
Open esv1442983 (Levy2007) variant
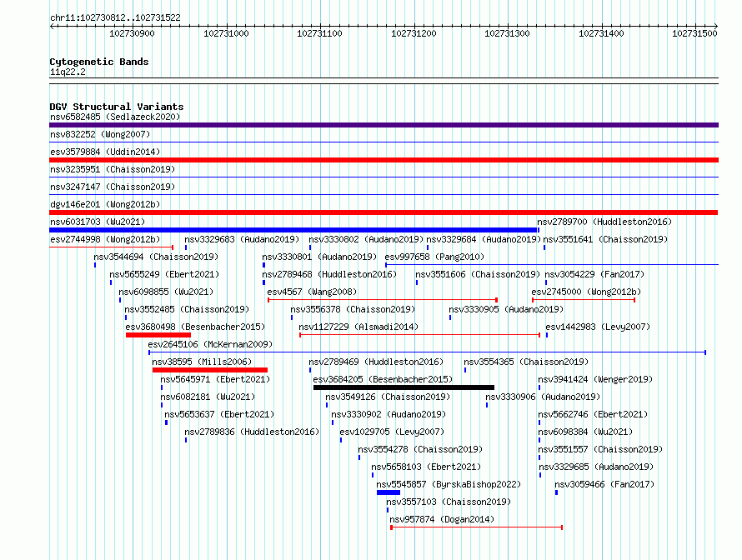(598, 327)
